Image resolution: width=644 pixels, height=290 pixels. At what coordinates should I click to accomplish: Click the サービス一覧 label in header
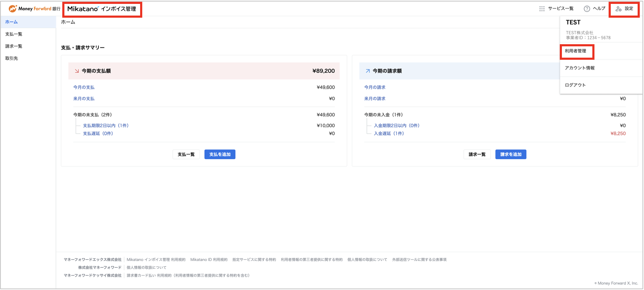[561, 8]
